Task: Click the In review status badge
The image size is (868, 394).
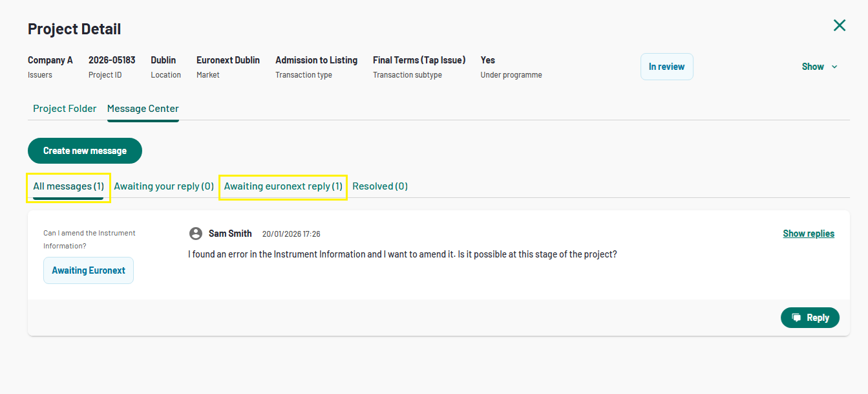Action: click(x=666, y=67)
